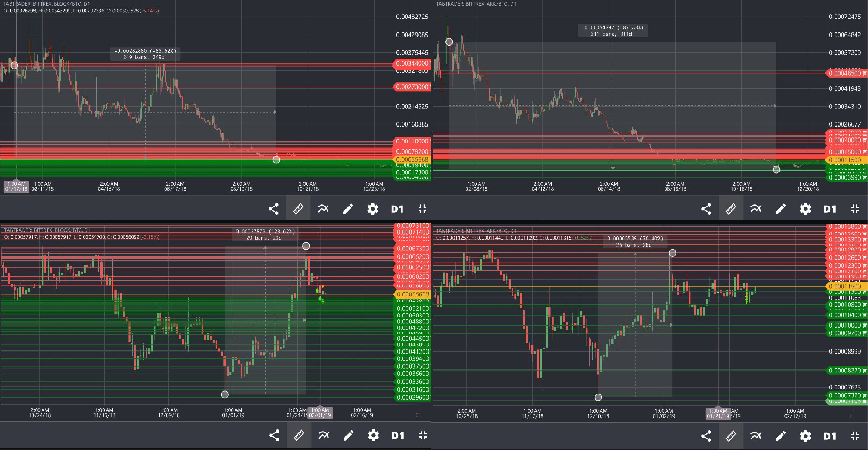Open indicators icon on top-left BLOCK chart
The height and width of the screenshot is (450, 868).
(323, 209)
